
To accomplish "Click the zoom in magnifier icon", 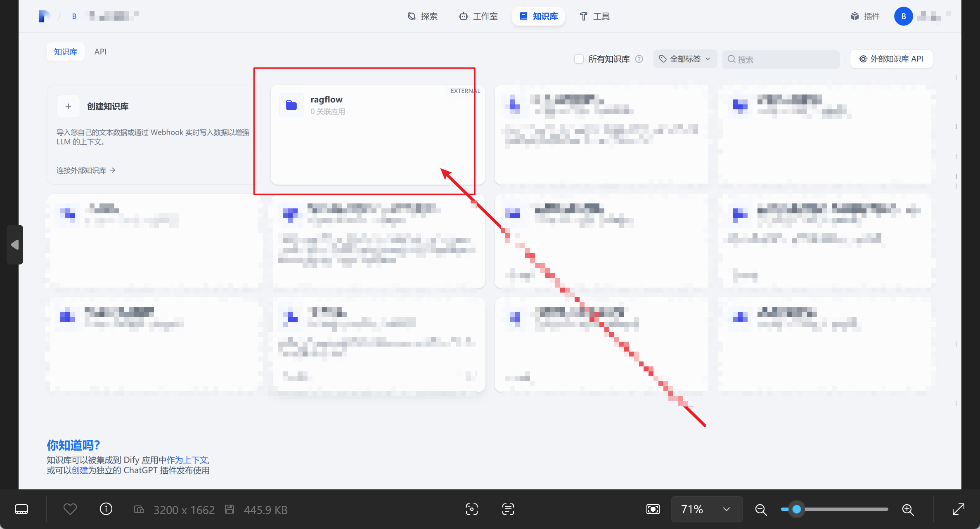I will 908,510.
